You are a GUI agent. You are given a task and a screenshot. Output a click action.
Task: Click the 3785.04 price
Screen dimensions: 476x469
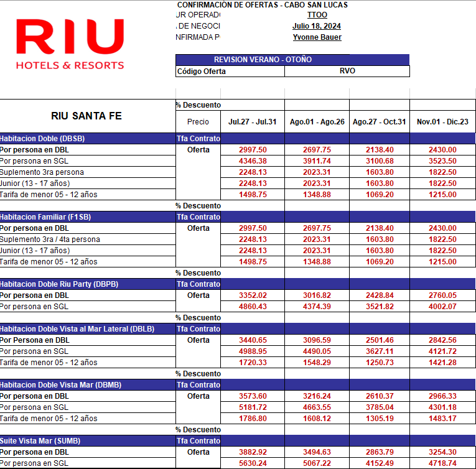380,407
